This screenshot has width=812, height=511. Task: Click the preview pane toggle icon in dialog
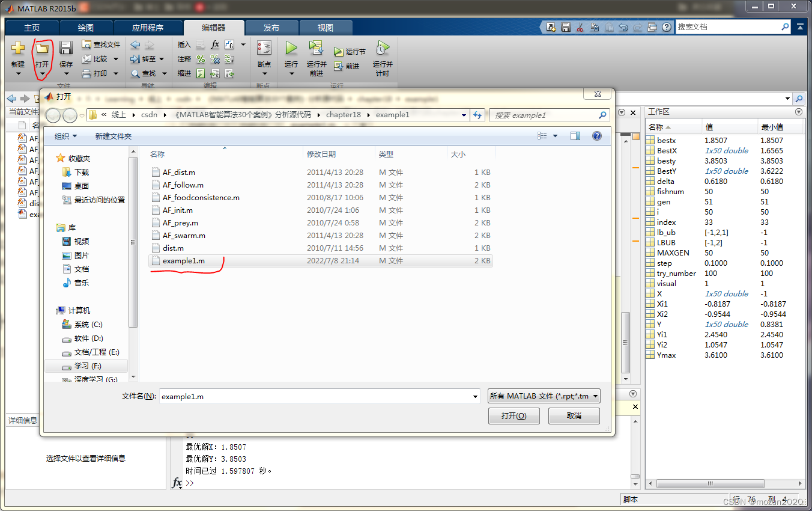coord(575,136)
